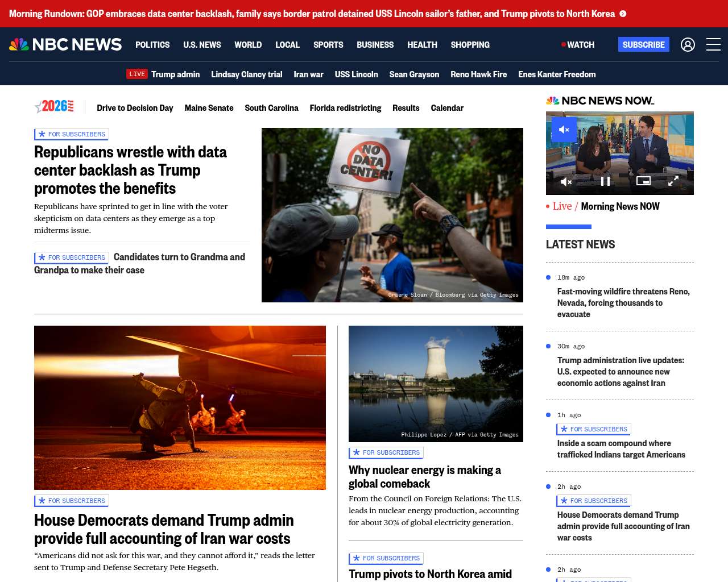Click For Subscribers badge above nuclear energy headline

point(386,452)
